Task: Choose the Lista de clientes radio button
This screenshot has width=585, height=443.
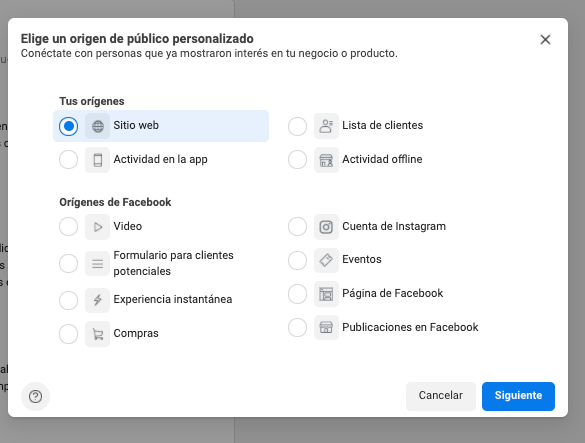Action: [x=297, y=126]
